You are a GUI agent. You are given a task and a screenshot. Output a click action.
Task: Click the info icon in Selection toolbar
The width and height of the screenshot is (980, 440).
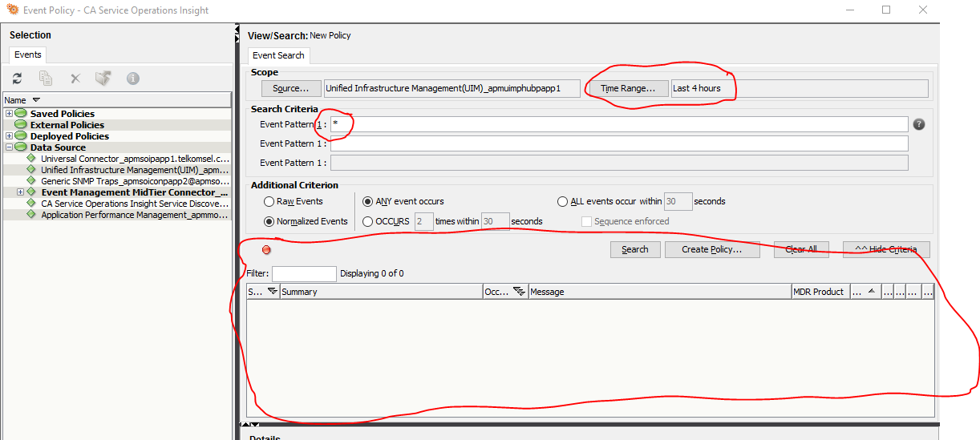pyautogui.click(x=133, y=79)
